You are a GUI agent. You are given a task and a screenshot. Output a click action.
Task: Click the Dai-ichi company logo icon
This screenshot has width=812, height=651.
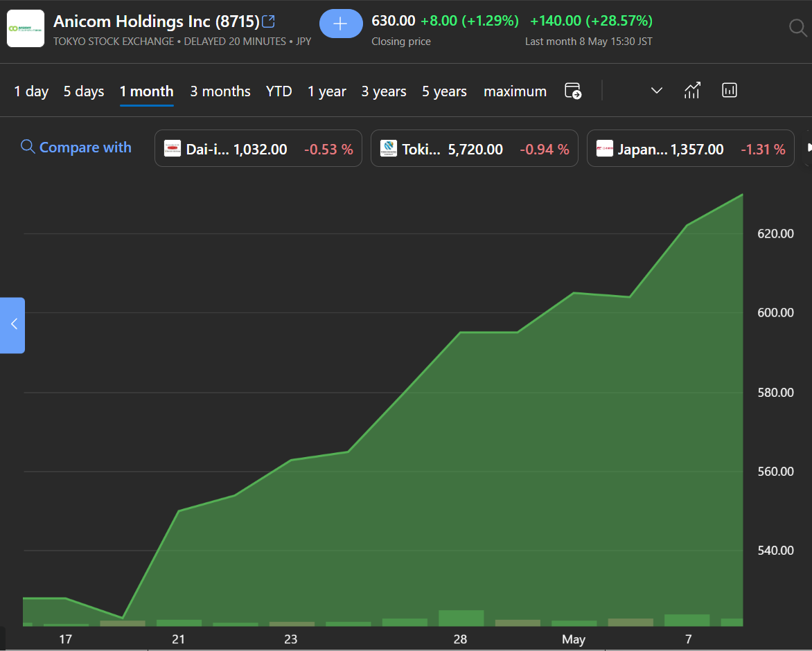pos(173,148)
